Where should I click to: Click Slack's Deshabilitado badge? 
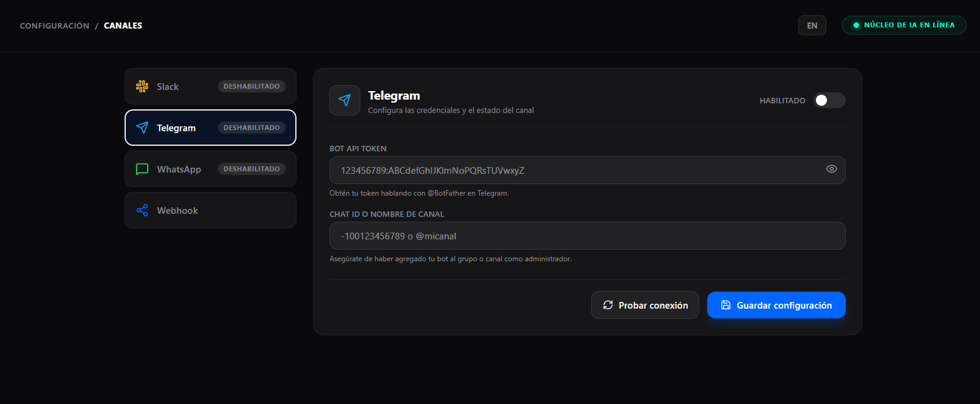[252, 86]
